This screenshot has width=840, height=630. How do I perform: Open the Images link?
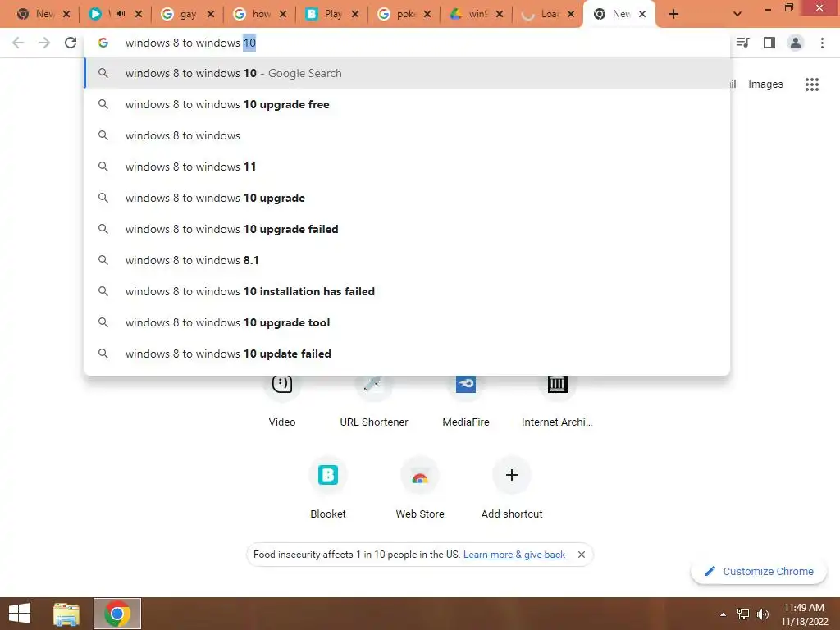tap(765, 84)
